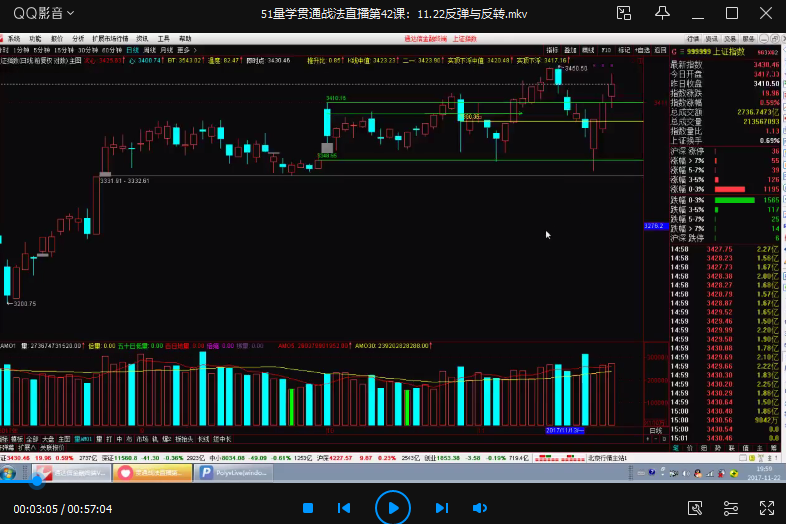Open the toolbox icon in bottom bar
This screenshot has width=786, height=524.
coord(694,508)
